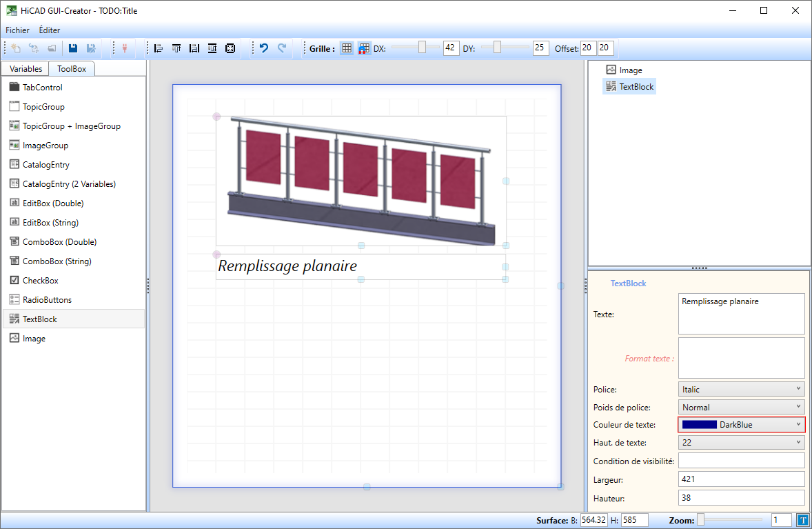Click the Save As icon
The image size is (812, 529).
point(90,48)
